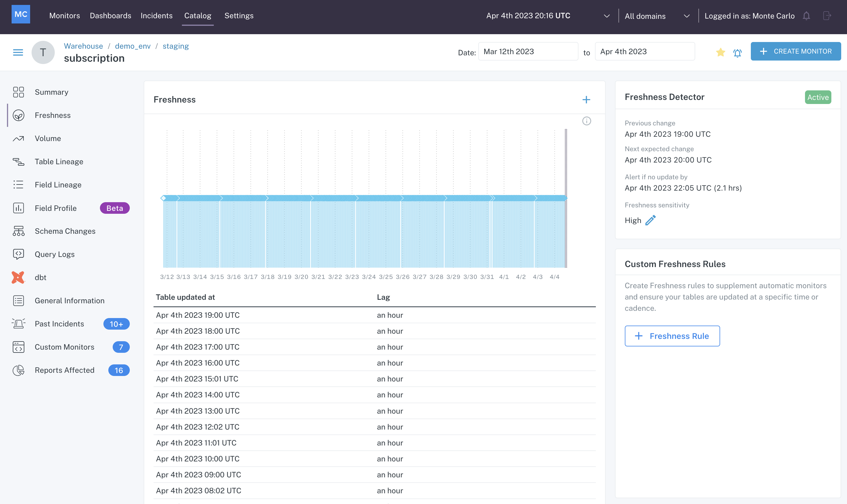Open the top bar notifications bell
Screen dimensions: 847x504
806,16
